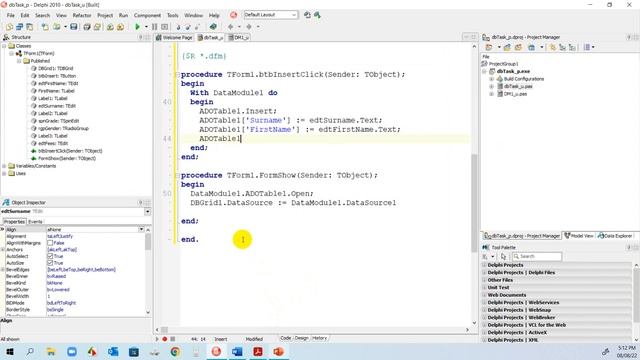Viewport: 640px width, 360px height.
Task: Click the save desktop layout icon
Action: pos(307,15)
